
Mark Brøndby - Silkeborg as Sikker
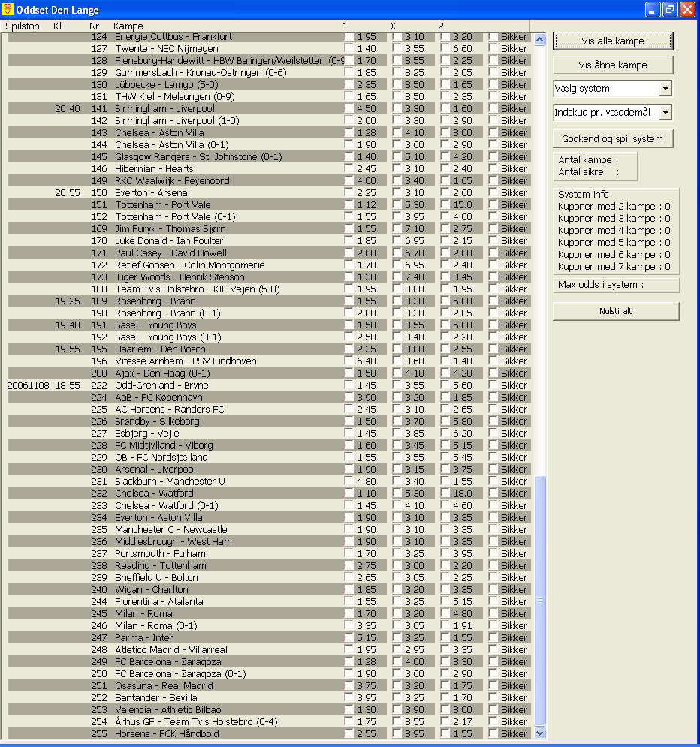point(493,421)
